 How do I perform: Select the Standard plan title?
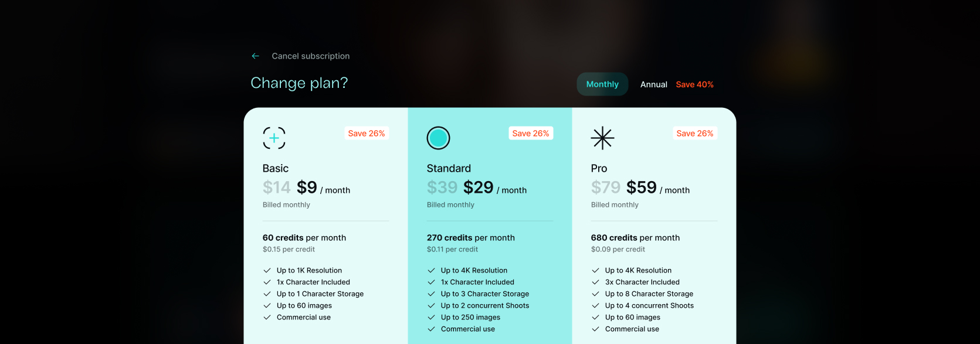[x=449, y=168]
